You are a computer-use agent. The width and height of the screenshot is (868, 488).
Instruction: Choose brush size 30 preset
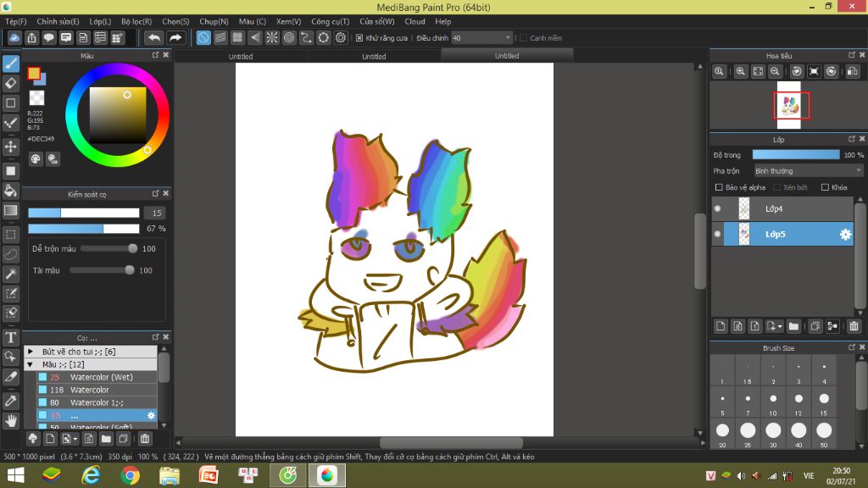coord(773,435)
